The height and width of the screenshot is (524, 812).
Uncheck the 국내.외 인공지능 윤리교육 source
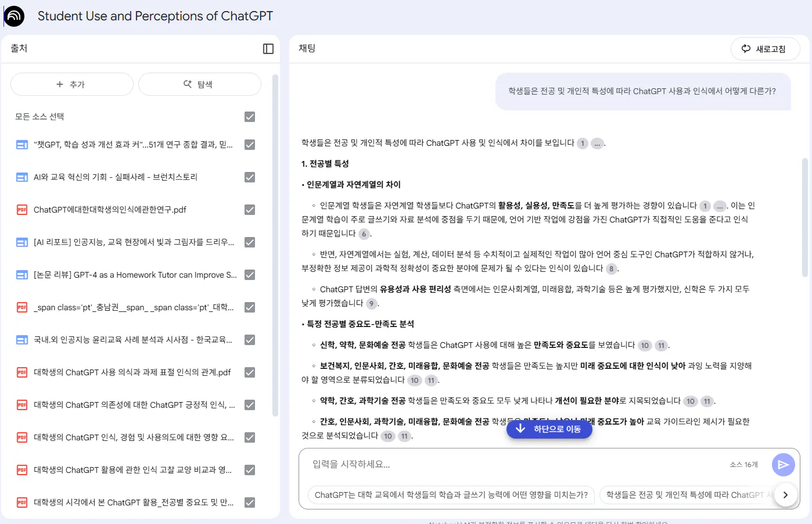249,339
